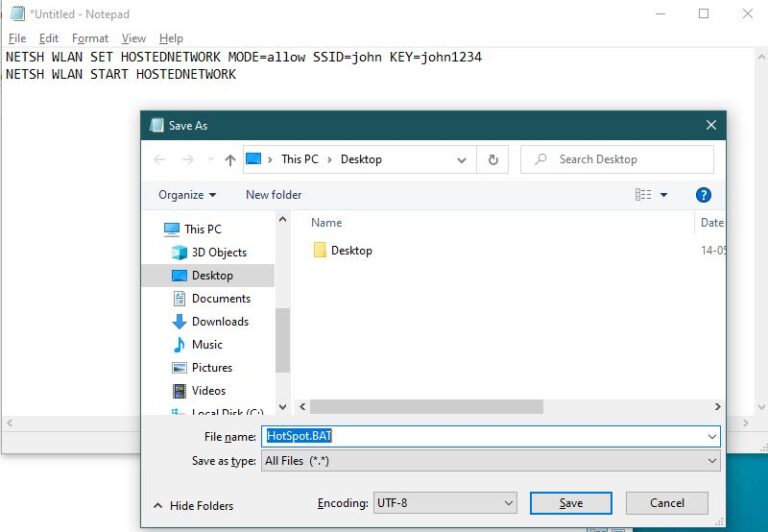Click the search magnifier icon
This screenshot has height=532, width=768.
(541, 159)
